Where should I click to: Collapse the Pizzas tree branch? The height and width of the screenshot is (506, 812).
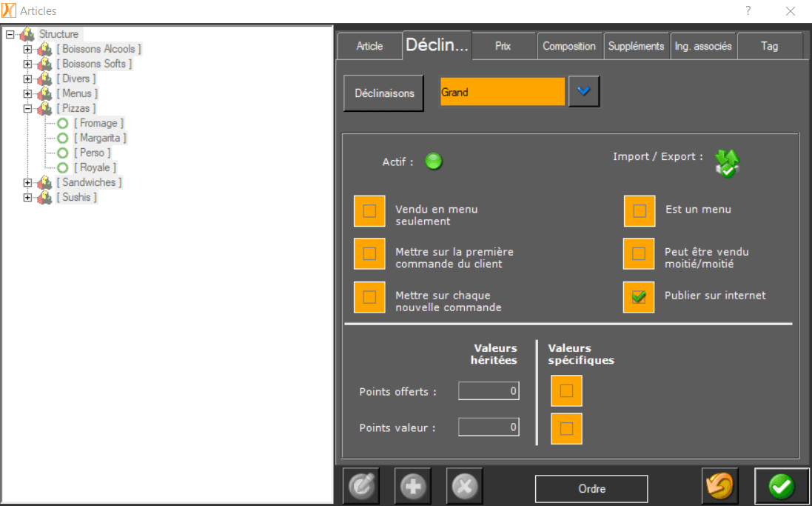pyautogui.click(x=27, y=107)
